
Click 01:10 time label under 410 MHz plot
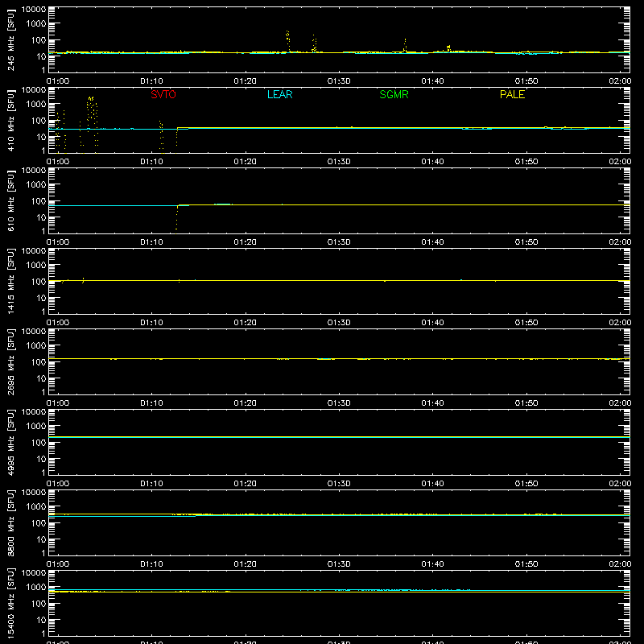point(151,162)
